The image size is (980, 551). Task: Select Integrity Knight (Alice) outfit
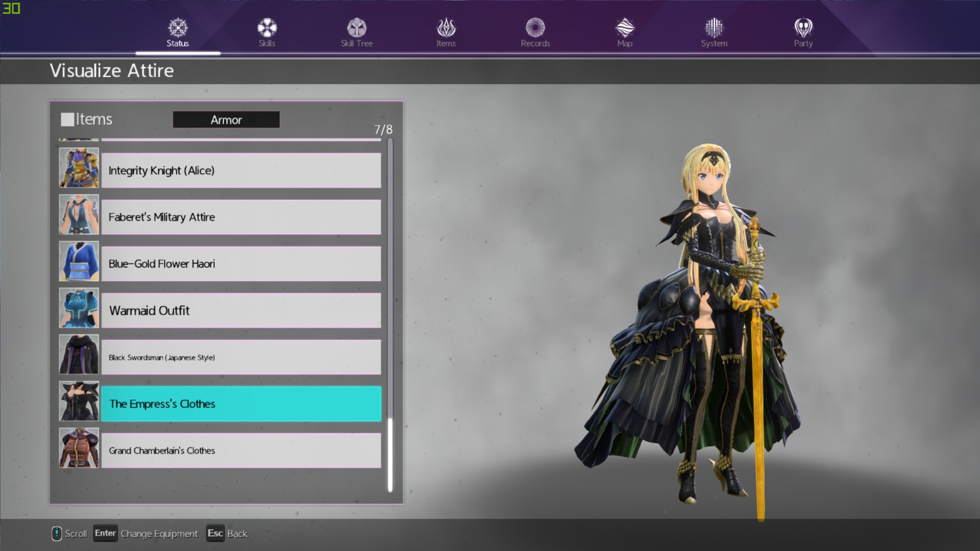241,170
